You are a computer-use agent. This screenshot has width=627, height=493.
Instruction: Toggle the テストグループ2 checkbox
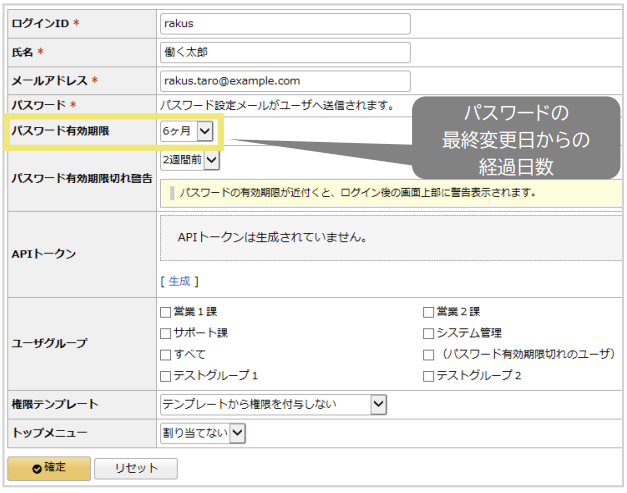[429, 376]
